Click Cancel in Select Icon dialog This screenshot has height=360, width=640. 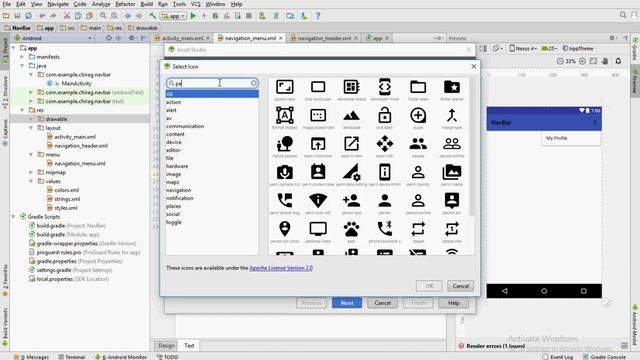460,286
